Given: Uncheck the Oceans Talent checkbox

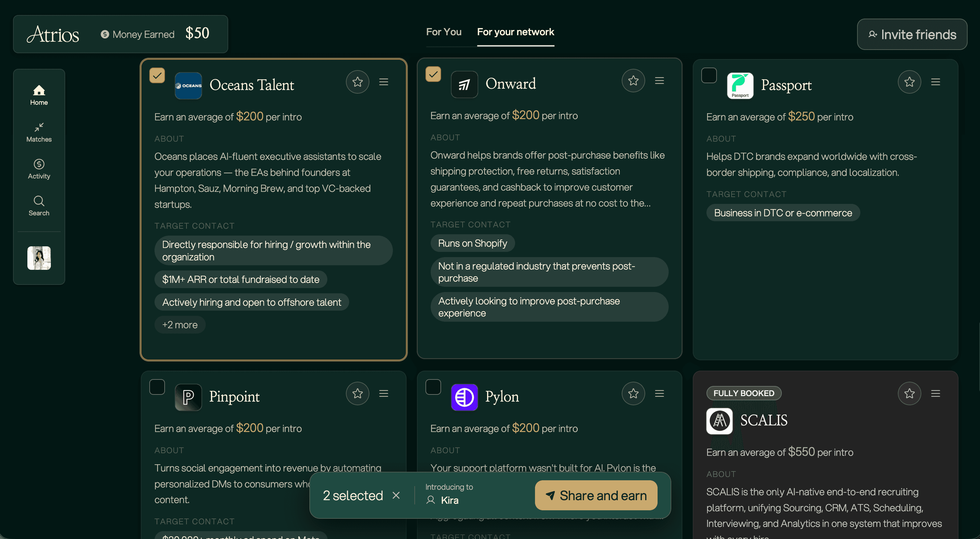Looking at the screenshot, I should (x=157, y=75).
